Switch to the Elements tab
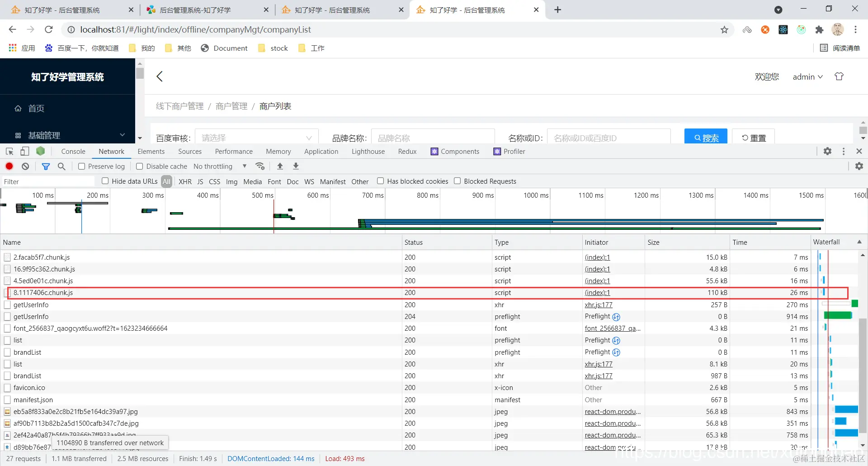Image resolution: width=868 pixels, height=466 pixels. click(151, 151)
